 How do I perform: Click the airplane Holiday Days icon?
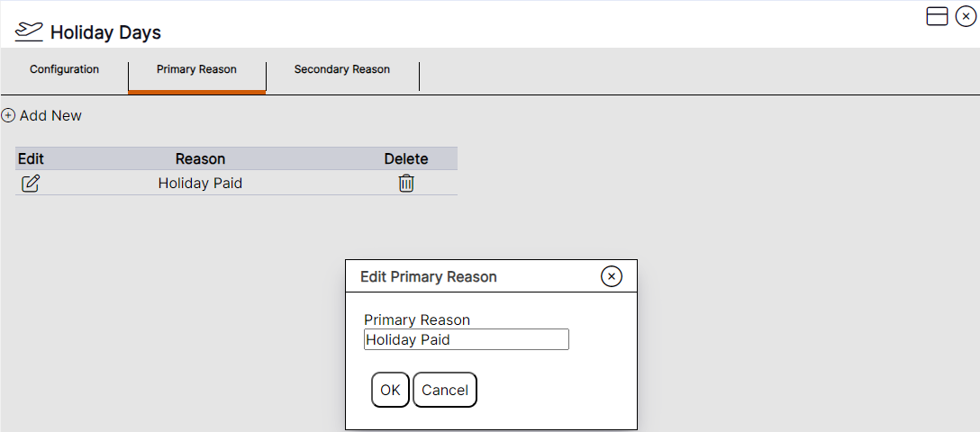pos(29,31)
